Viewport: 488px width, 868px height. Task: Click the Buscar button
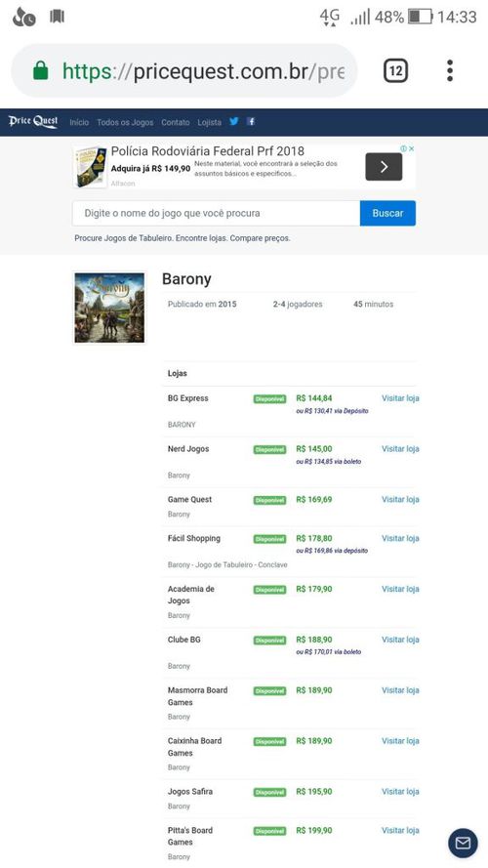click(x=387, y=213)
